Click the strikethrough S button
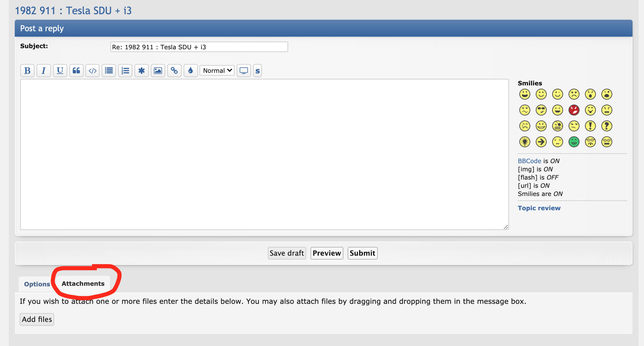Image resolution: width=644 pixels, height=346 pixels. [257, 71]
